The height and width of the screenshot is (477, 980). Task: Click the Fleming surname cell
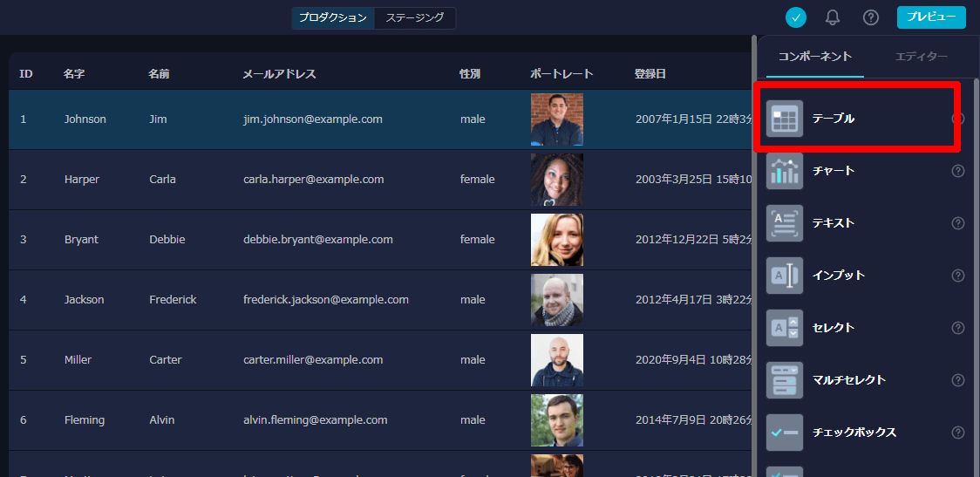pyautogui.click(x=85, y=419)
